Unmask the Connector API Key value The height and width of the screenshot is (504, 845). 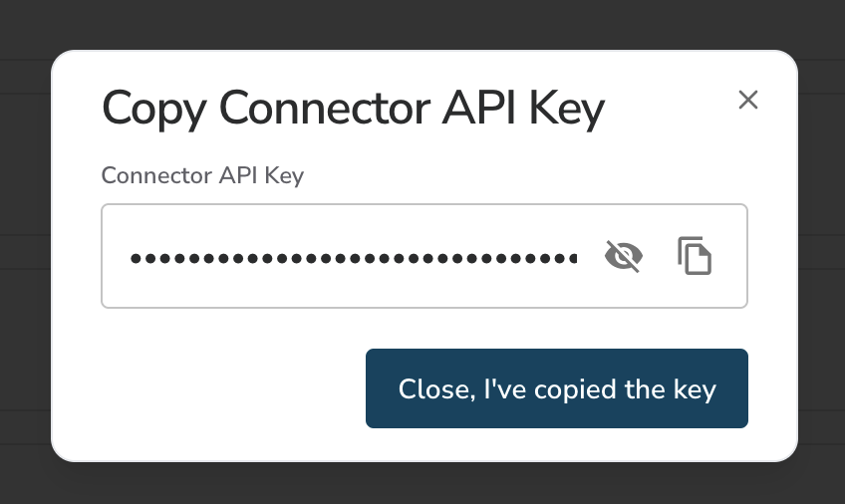pos(624,256)
